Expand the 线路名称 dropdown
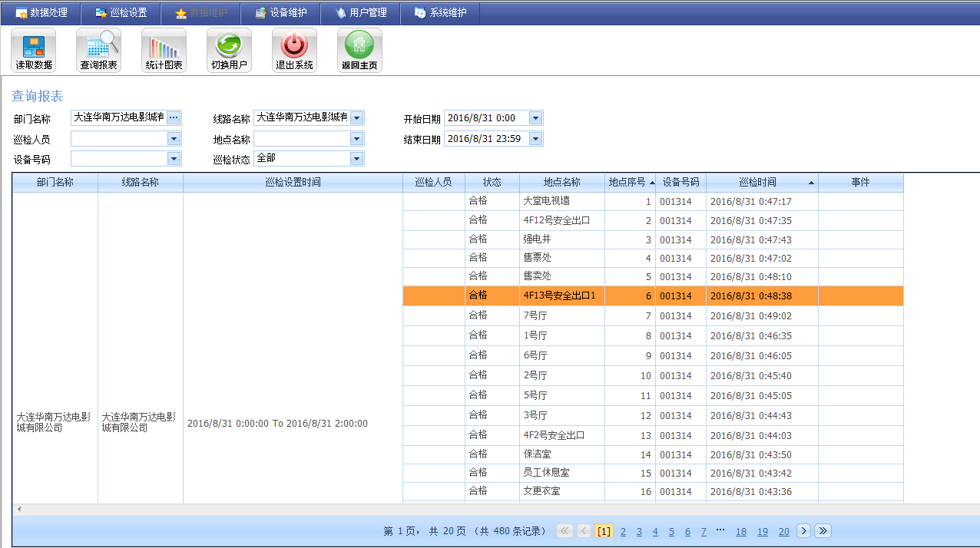980x548 pixels. (356, 117)
